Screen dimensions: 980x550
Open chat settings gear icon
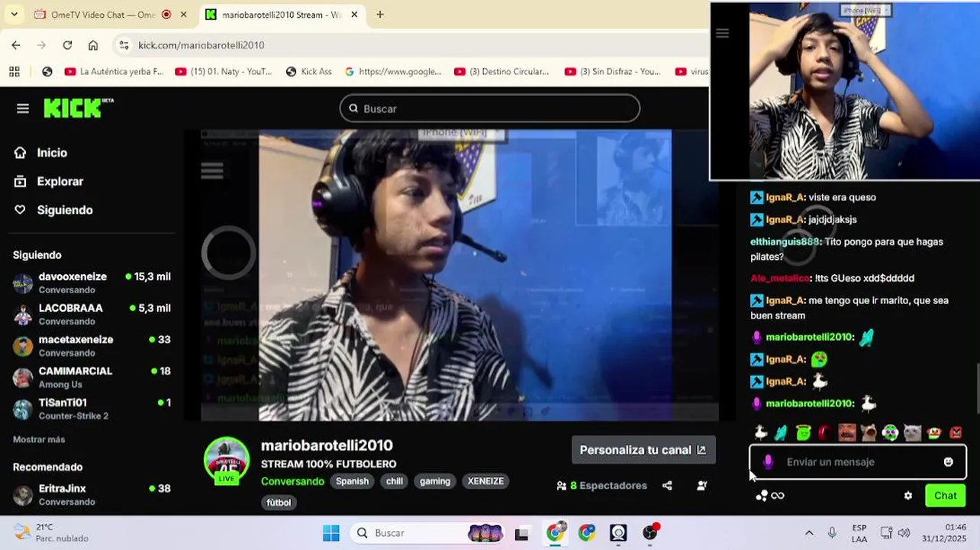[907, 496]
